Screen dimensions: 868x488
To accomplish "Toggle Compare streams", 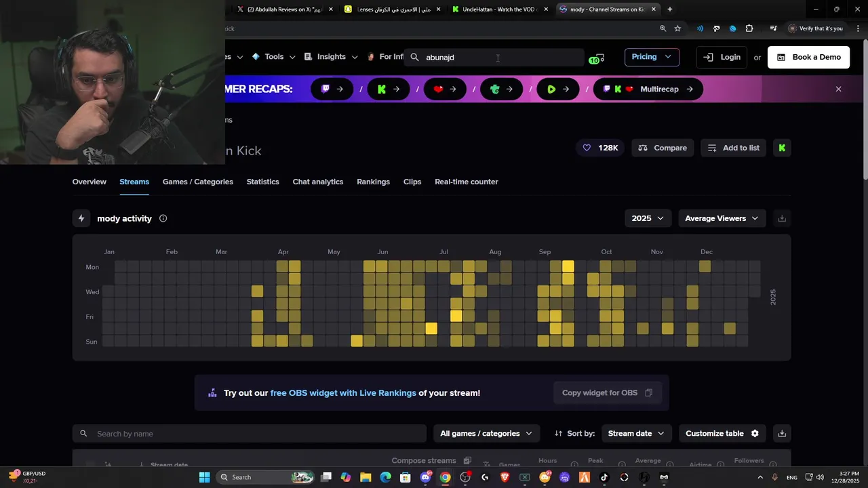I will [431, 461].
